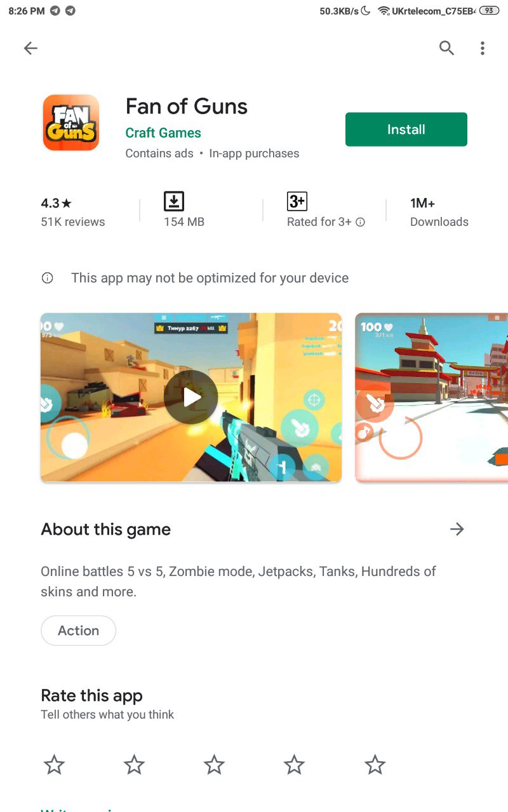Tap the device optimization info icon
The width and height of the screenshot is (508, 812).
click(x=47, y=278)
